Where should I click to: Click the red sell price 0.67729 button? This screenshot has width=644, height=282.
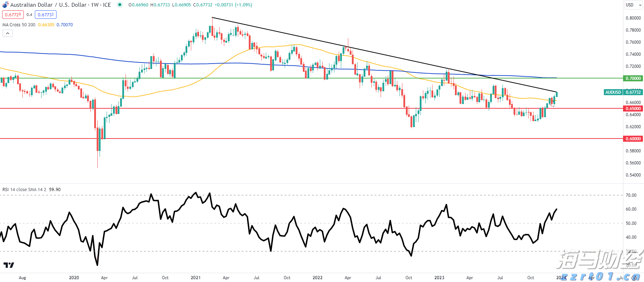tap(13, 15)
